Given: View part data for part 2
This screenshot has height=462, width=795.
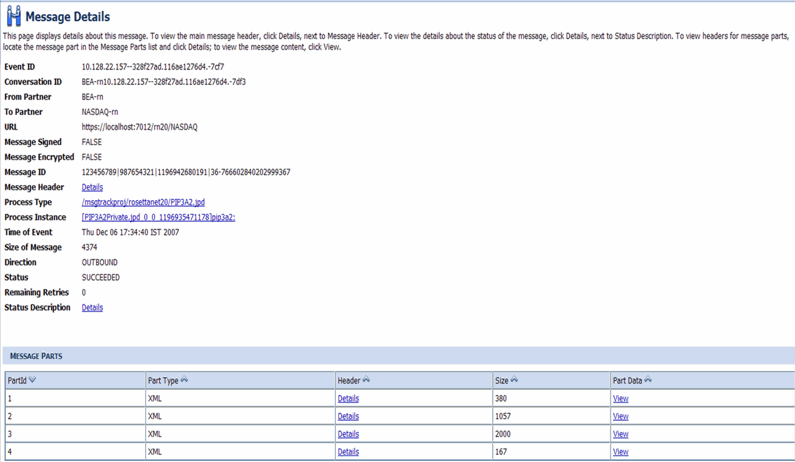Looking at the screenshot, I should (x=621, y=416).
